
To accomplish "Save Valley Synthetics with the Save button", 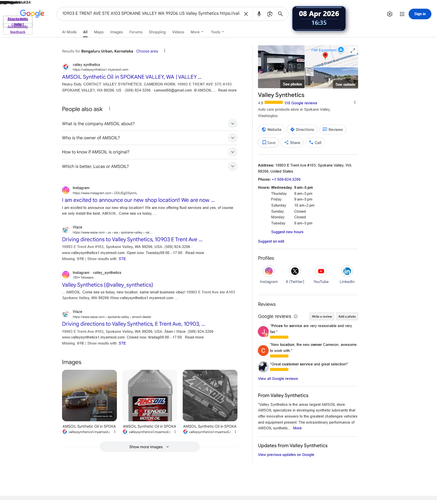I will coord(268,142).
